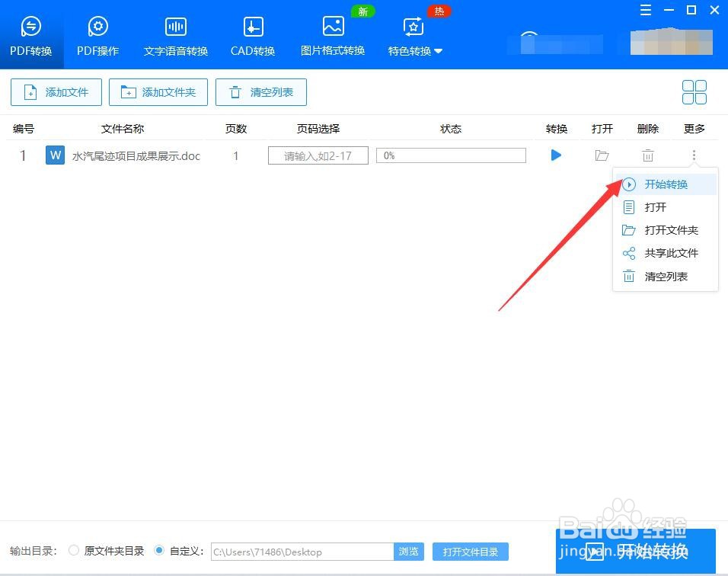This screenshot has height=576, width=728.
Task: Open file location via the folder icon
Action: (602, 155)
